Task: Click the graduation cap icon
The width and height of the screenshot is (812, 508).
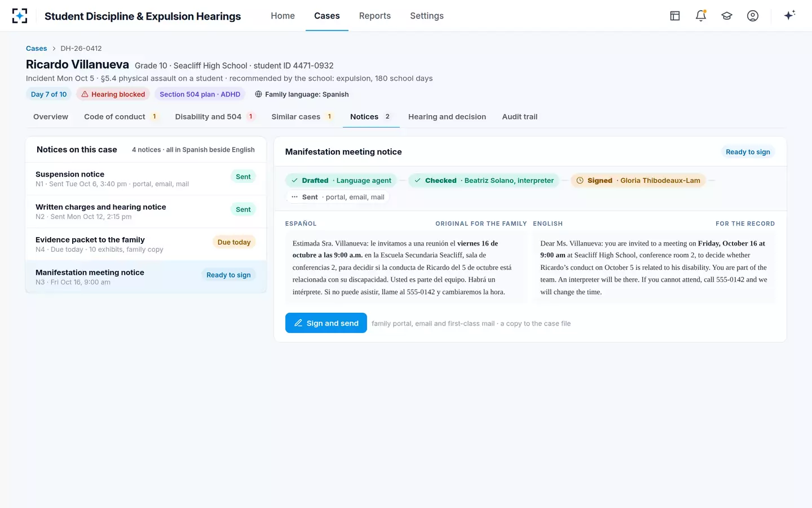Action: pos(727,16)
